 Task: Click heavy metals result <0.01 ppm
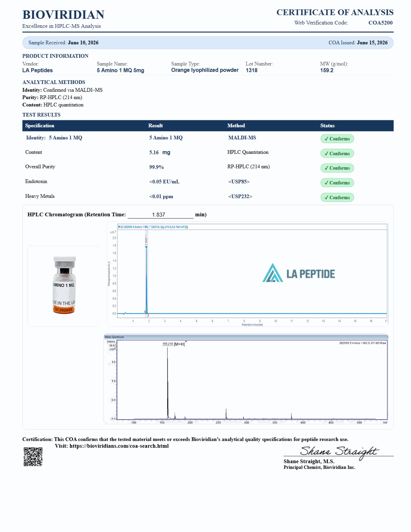click(x=161, y=196)
